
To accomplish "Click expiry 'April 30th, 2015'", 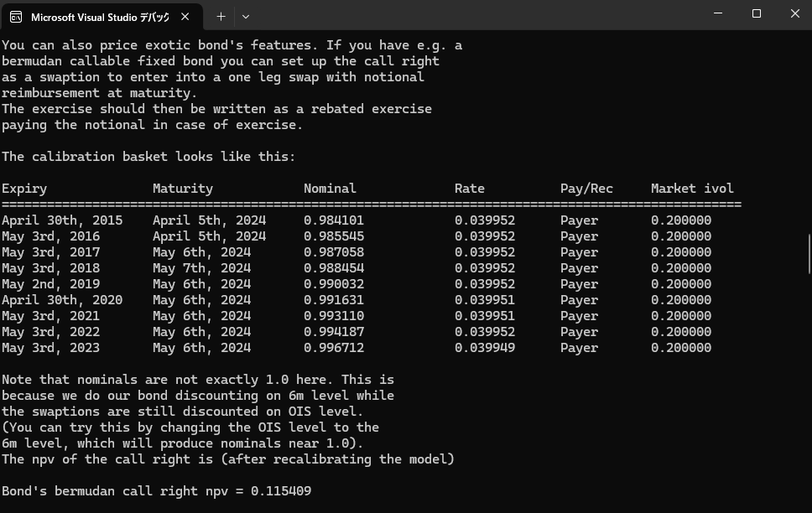I will (62, 220).
